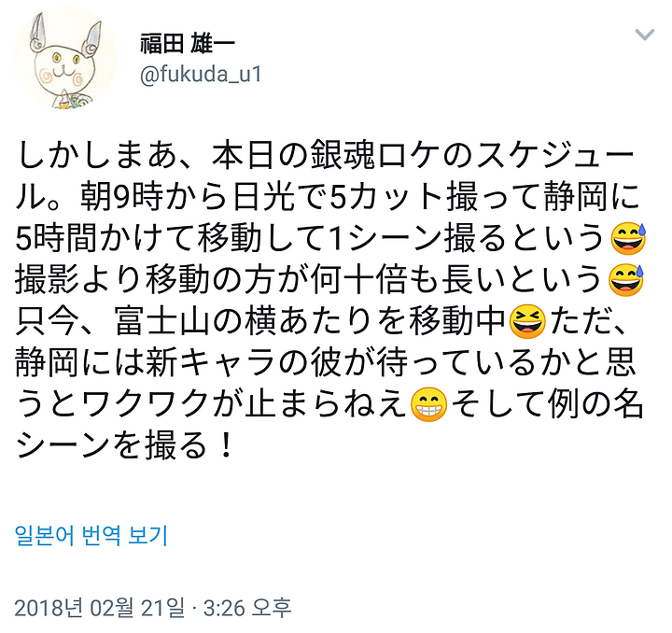
Task: Click the 일본어 번역 보기 translate link
Action: pyautogui.click(x=91, y=536)
